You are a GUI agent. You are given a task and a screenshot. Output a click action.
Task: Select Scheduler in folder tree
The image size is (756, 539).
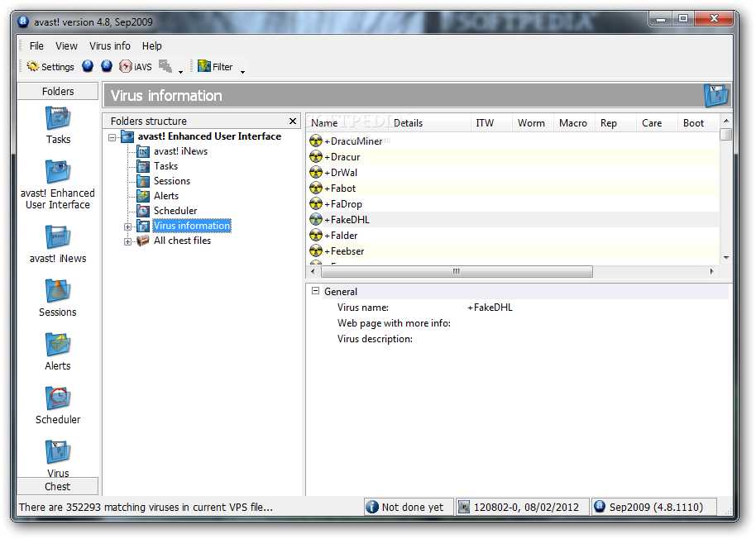[x=175, y=211]
